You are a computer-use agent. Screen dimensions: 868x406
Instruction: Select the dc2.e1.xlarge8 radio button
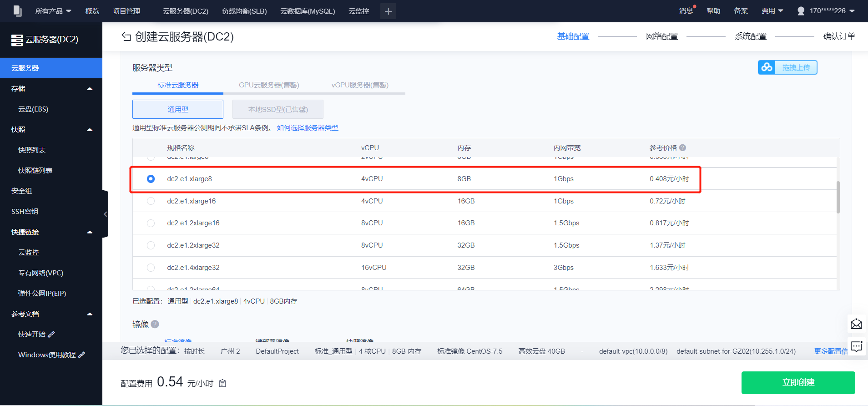pyautogui.click(x=151, y=179)
